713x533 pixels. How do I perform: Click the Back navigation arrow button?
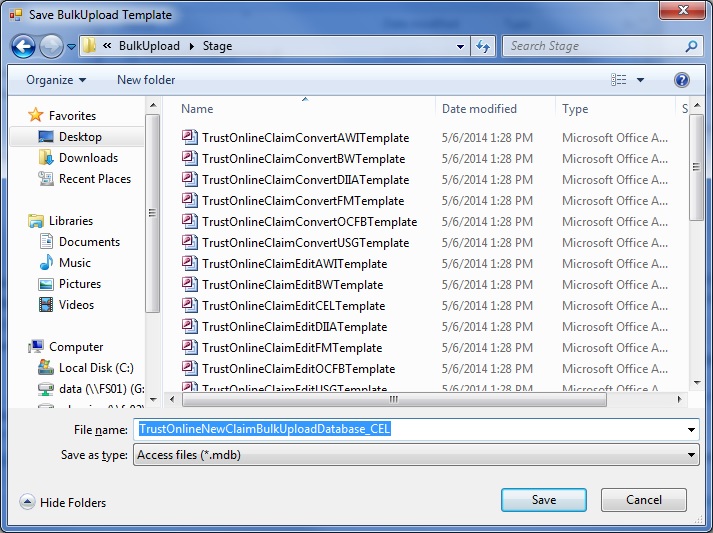point(23,46)
